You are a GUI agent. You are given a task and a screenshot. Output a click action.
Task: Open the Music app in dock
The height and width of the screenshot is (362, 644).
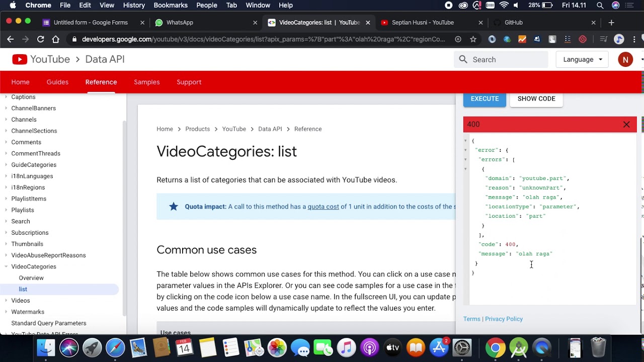346,347
